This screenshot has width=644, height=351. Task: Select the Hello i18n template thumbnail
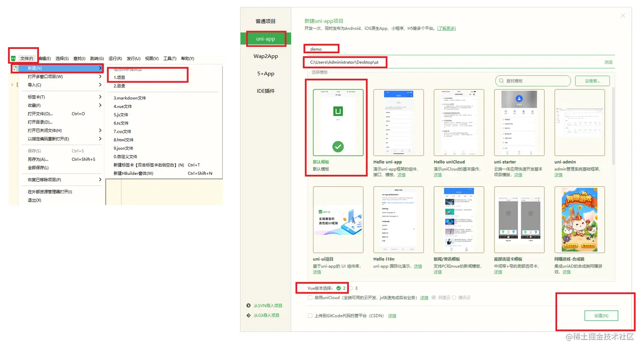[399, 220]
